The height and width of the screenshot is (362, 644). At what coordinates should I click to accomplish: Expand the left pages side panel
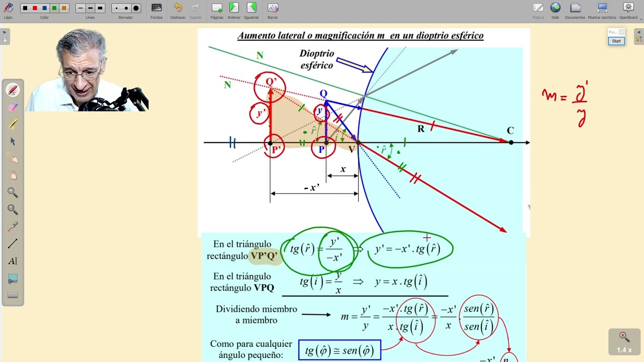[x=5, y=36]
